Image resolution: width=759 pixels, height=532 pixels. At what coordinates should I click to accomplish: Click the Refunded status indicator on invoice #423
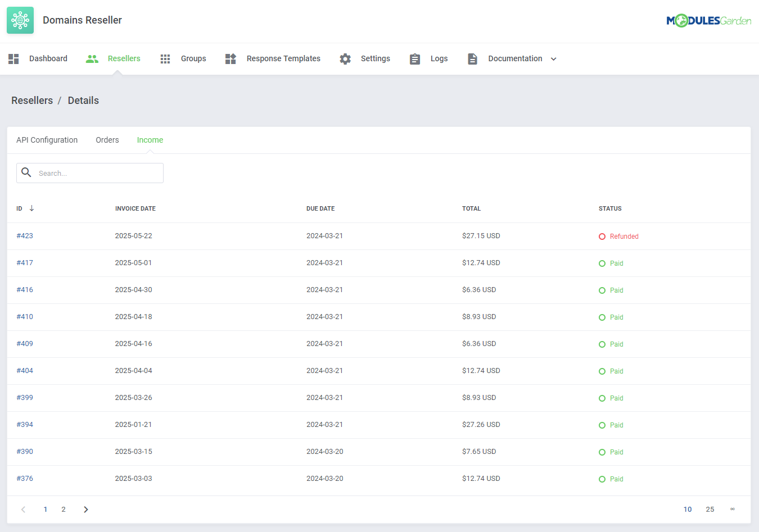pos(602,236)
